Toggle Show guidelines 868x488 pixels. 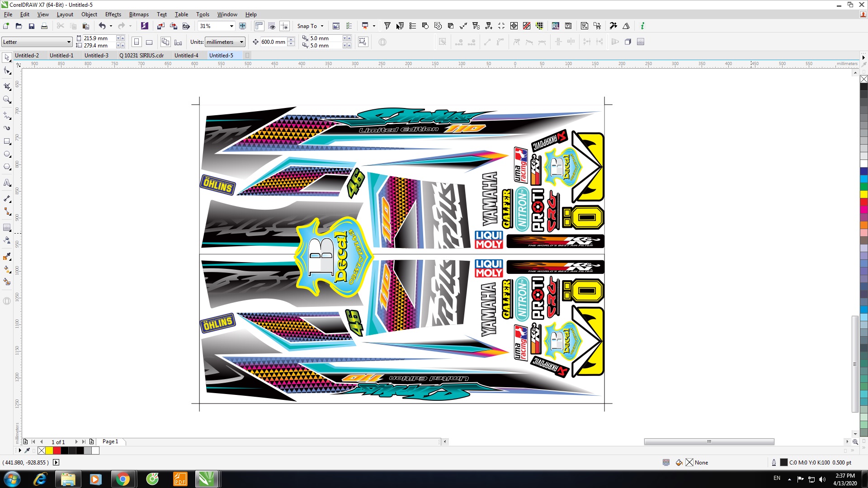284,26
